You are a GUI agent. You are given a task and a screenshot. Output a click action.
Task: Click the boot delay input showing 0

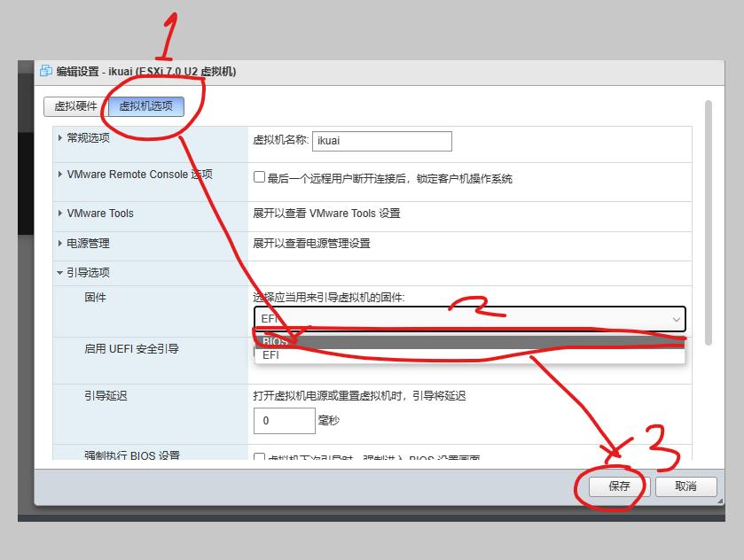coord(283,420)
